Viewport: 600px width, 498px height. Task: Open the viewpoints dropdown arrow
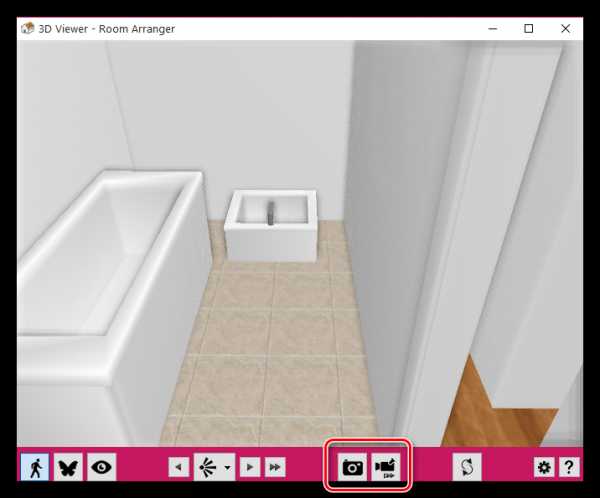click(228, 467)
